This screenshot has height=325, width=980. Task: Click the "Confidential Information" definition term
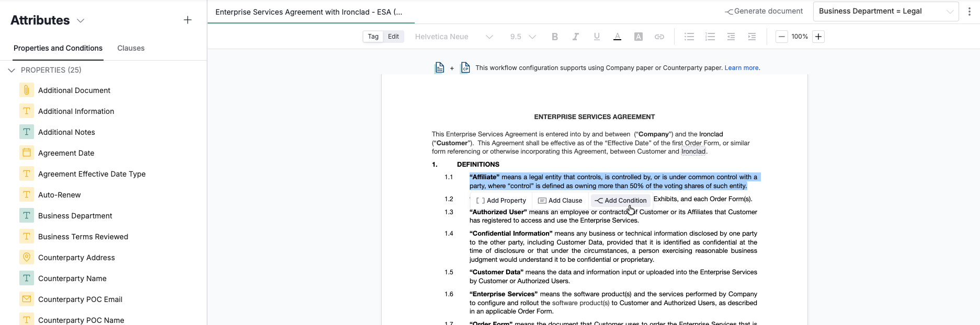coord(511,234)
